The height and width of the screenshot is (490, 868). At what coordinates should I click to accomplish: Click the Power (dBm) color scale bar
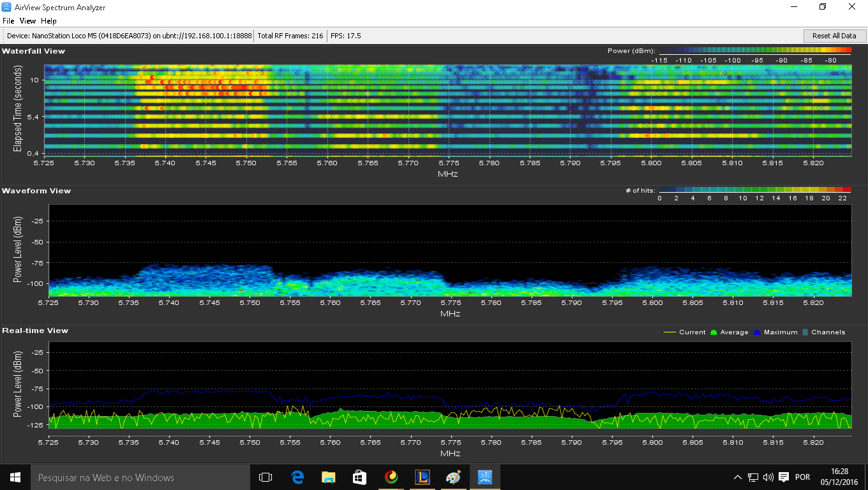tap(754, 51)
